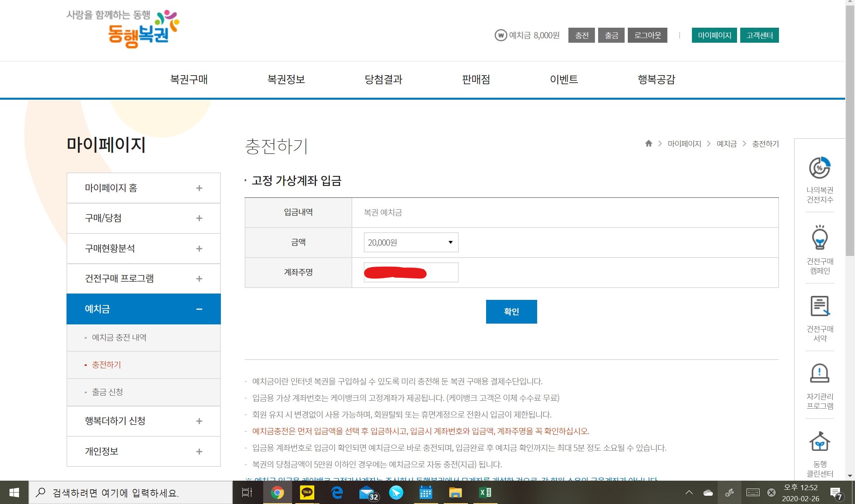Click the 출금 button in header
The height and width of the screenshot is (504, 855).
coord(611,35)
